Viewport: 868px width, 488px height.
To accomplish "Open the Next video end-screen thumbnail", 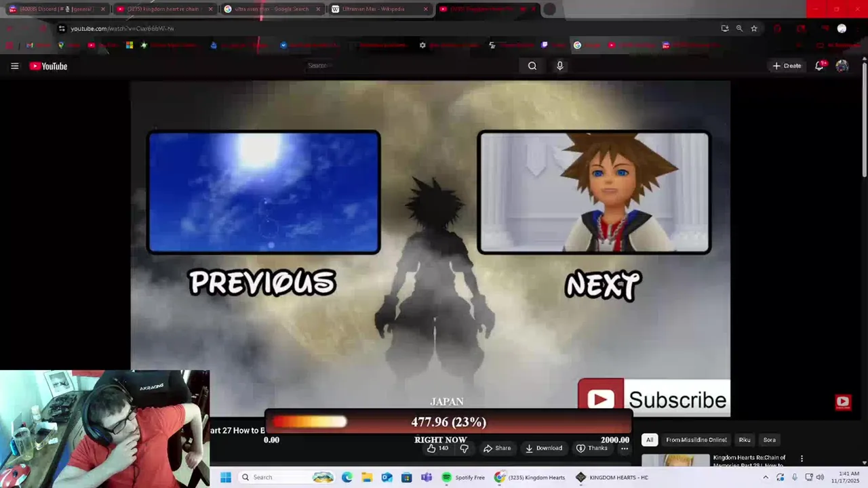I will [594, 192].
